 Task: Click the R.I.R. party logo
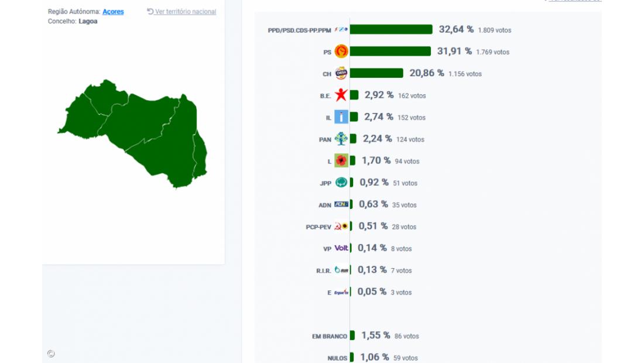click(341, 270)
